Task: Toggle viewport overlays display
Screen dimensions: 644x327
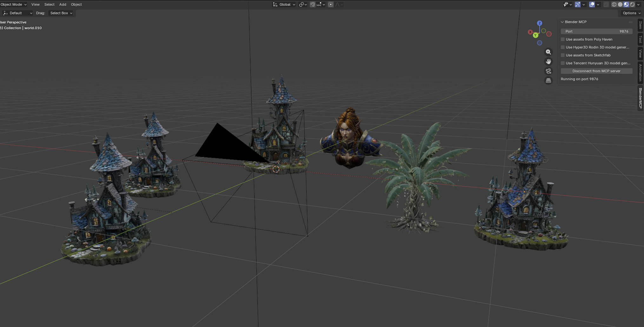Action: (592, 4)
